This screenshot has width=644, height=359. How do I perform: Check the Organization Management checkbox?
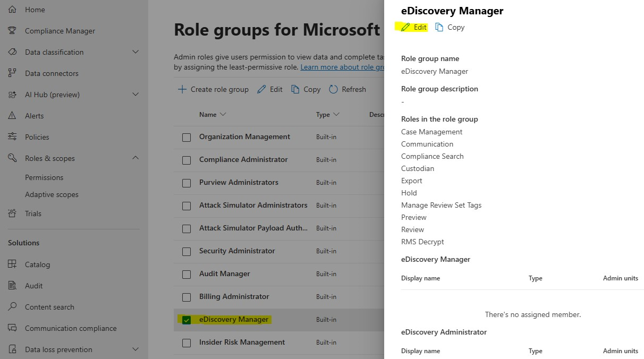point(187,137)
